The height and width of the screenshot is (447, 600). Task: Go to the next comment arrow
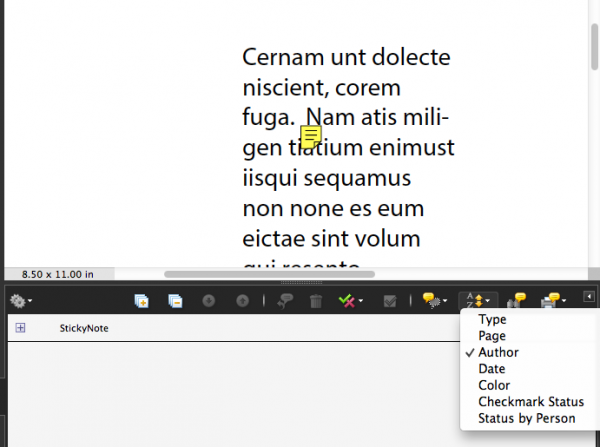point(209,300)
